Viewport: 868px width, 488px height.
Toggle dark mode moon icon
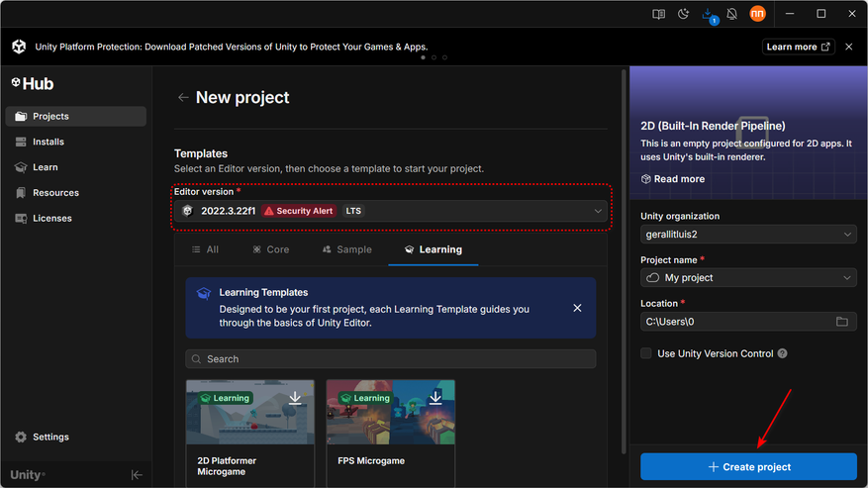[683, 14]
